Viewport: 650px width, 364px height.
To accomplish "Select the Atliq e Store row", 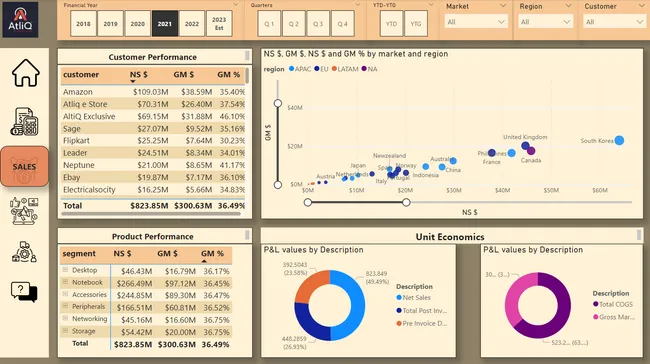I will [x=154, y=104].
